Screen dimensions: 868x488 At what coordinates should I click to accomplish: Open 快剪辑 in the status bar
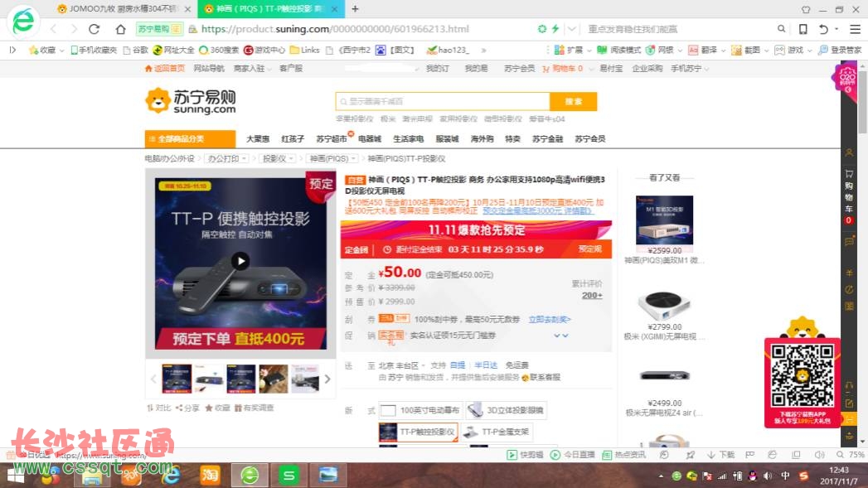[x=526, y=455]
